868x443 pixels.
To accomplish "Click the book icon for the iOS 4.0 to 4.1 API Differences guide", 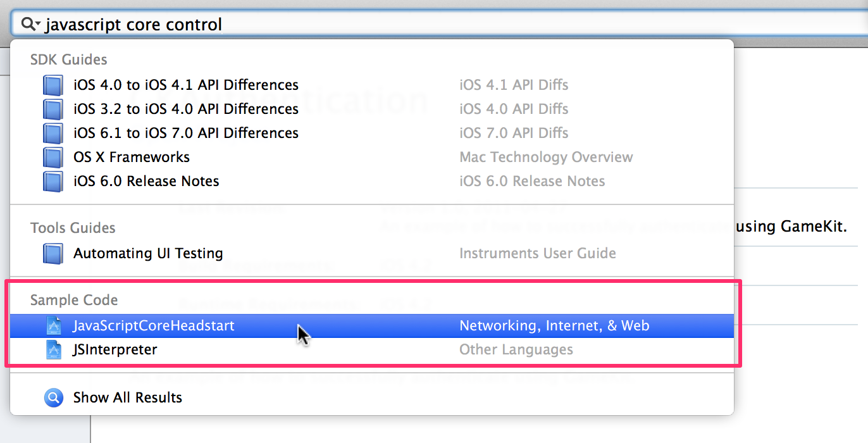I will click(x=53, y=85).
